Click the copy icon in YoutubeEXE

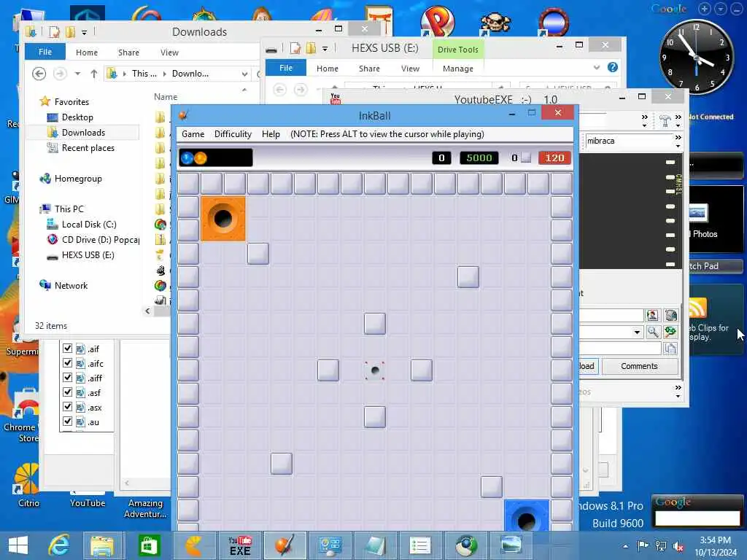(670, 349)
